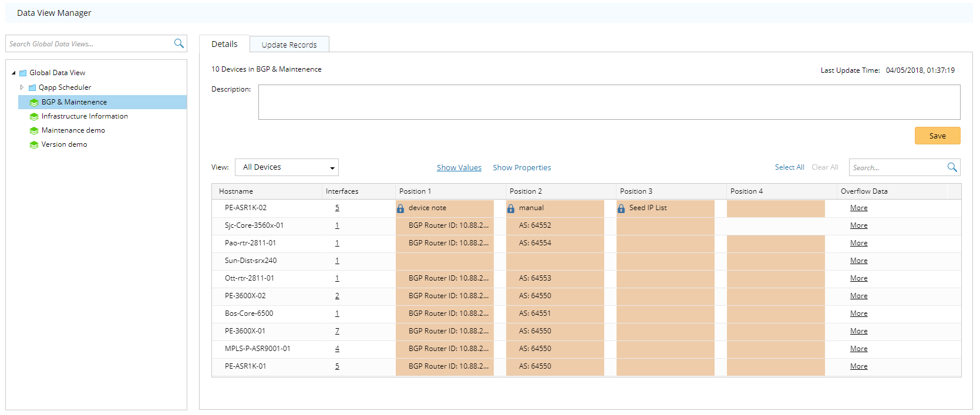
Task: Click the Show Values link
Action: [x=459, y=167]
